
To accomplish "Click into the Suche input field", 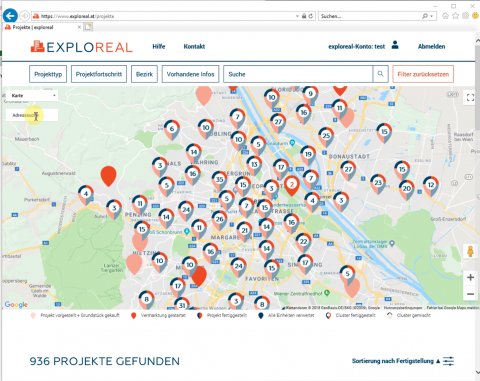I will click(298, 74).
